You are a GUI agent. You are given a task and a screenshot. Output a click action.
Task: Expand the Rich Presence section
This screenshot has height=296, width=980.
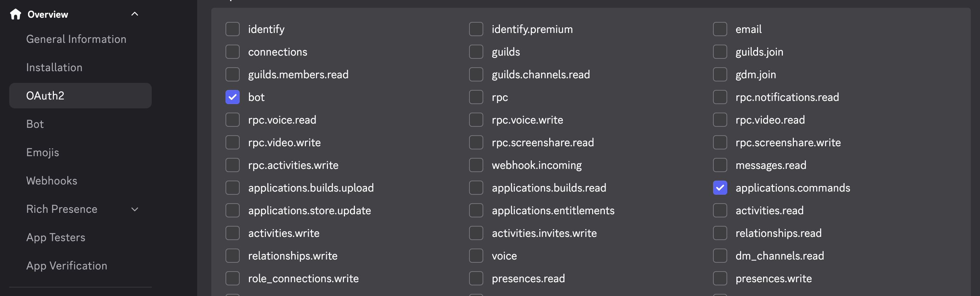[134, 209]
